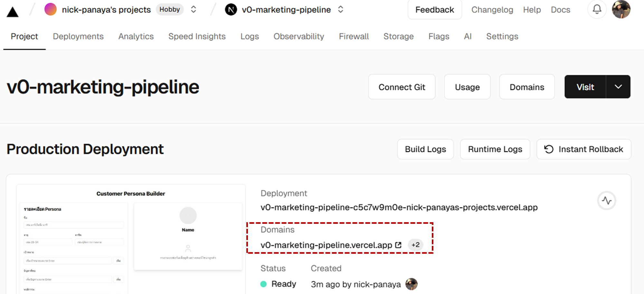Viewport: 644px width, 294px height.
Task: Open the Settings tab
Action: pos(502,36)
